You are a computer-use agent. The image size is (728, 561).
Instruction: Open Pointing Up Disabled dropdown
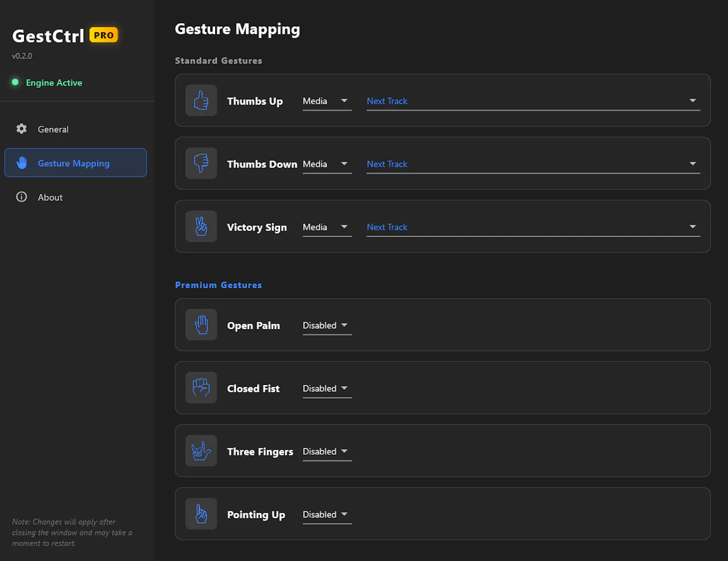coord(327,515)
